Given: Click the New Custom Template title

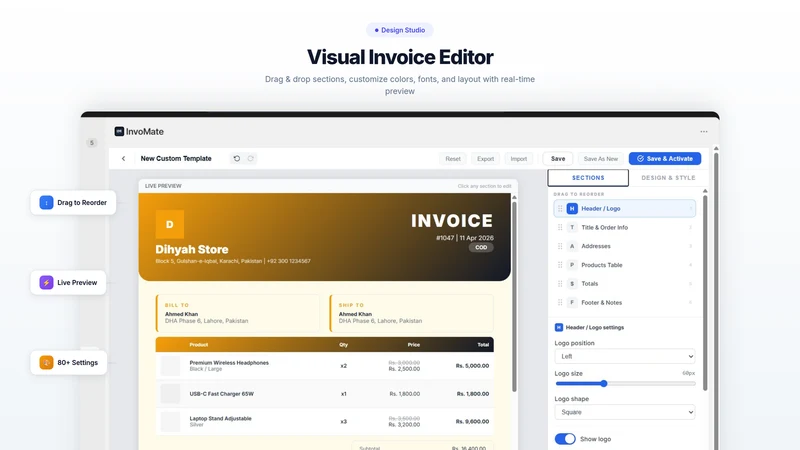Looking at the screenshot, I should [x=176, y=159].
